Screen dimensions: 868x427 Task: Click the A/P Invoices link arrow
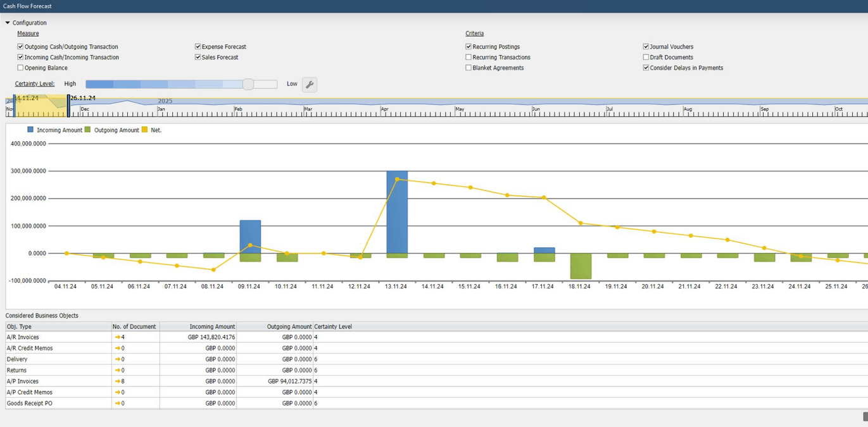117,381
